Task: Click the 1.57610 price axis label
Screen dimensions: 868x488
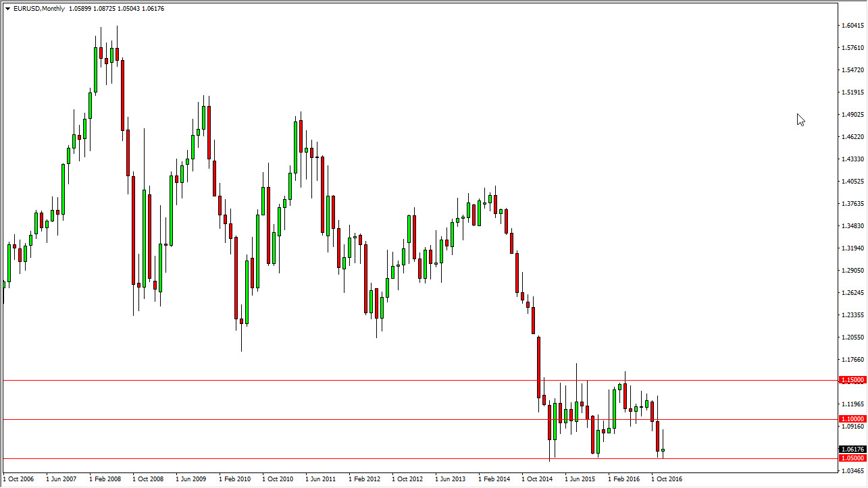Action: (852, 48)
